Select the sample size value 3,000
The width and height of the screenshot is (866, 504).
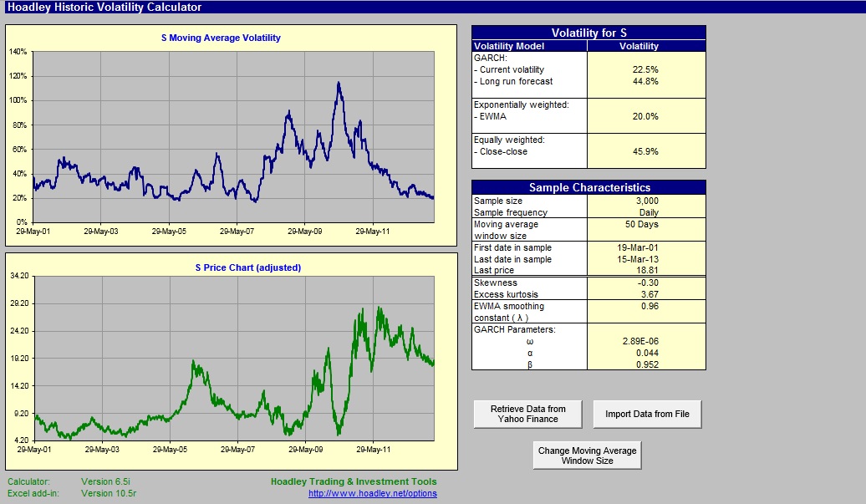point(647,201)
